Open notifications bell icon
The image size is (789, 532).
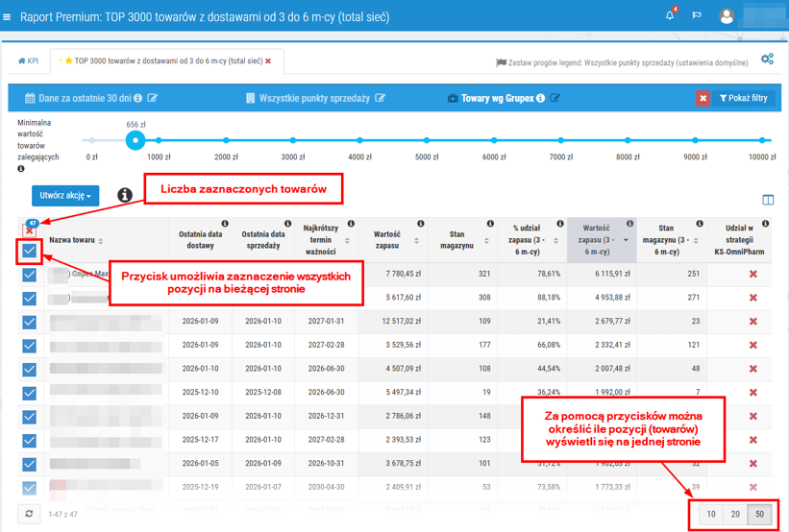pyautogui.click(x=670, y=15)
